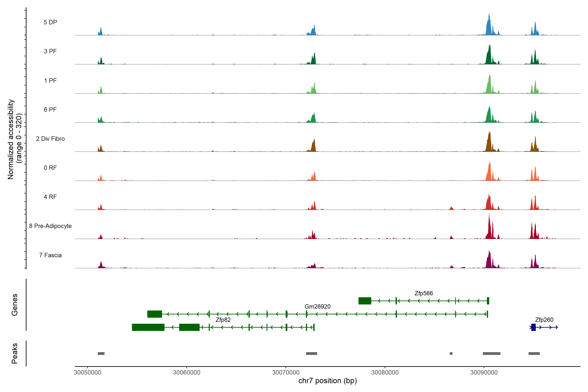The image size is (588, 392).
Task: Click the Zfp82 largest leftmost exon block
Action: click(x=148, y=327)
